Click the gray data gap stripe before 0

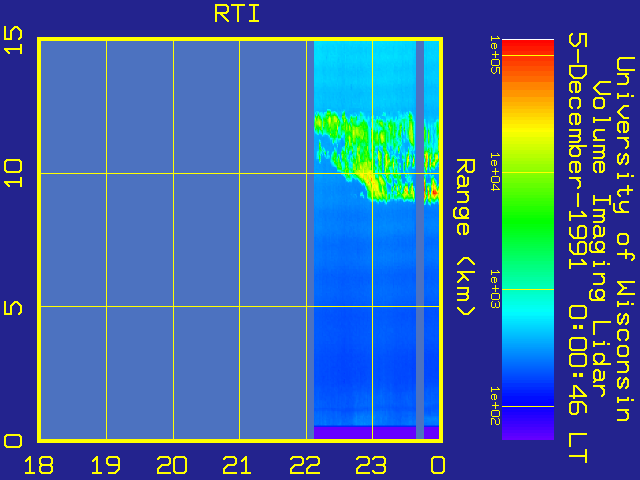(420, 240)
